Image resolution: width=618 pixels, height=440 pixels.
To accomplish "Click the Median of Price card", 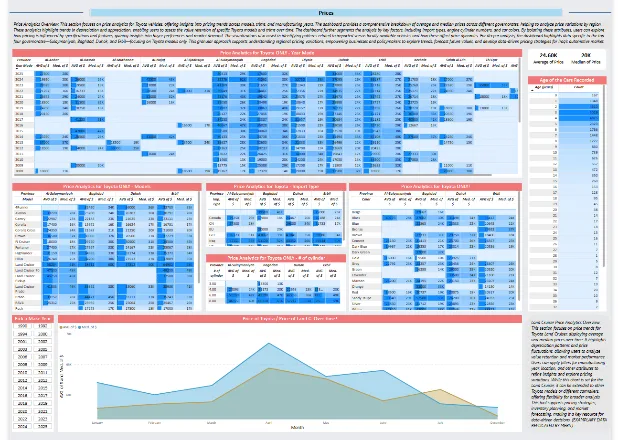I will pos(586,58).
